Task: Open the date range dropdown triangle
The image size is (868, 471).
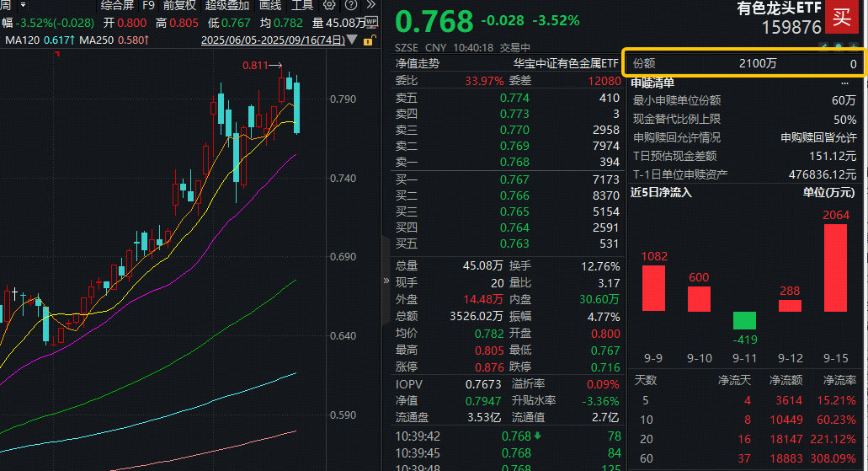Action: click(351, 40)
